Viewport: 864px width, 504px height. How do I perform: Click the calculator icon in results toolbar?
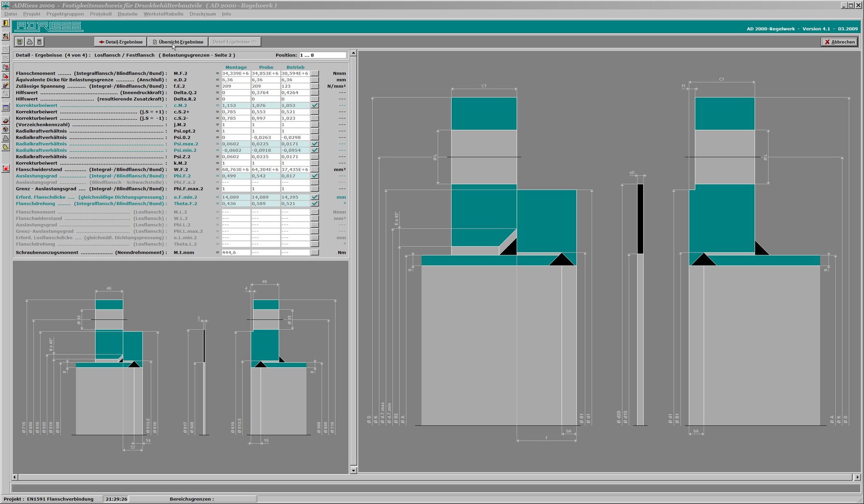pos(39,42)
